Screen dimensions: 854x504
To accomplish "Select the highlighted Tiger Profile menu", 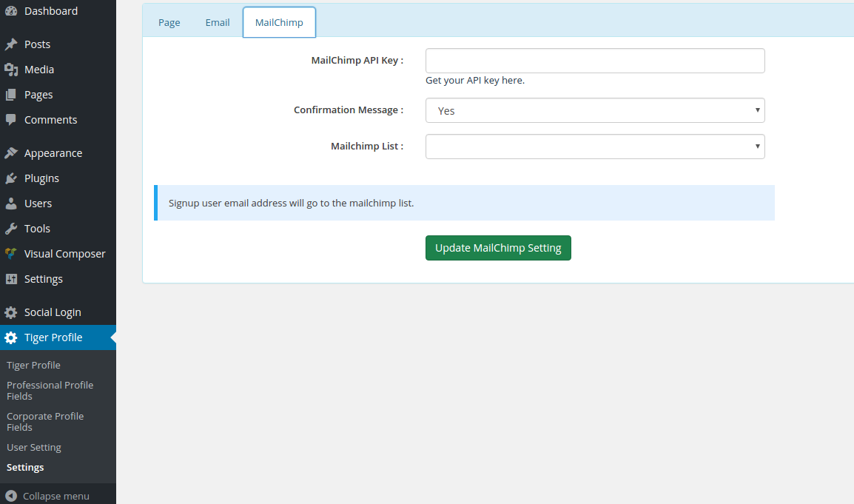I will [x=58, y=337].
